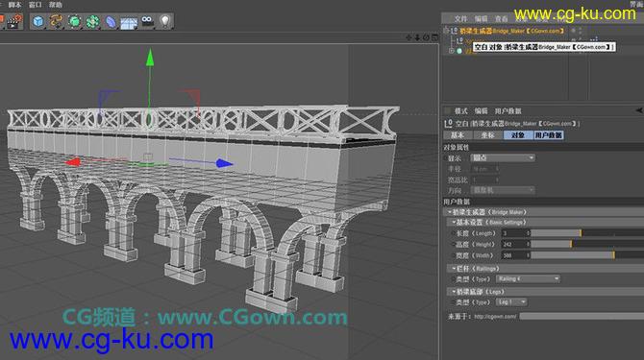
Task: Open object manager 编辑 (Edit) menu
Action: tap(481, 19)
